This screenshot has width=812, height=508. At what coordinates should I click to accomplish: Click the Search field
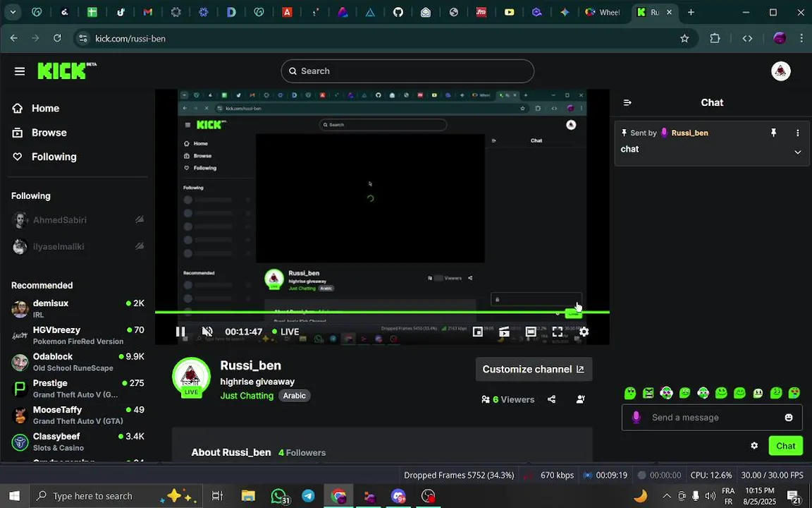407,71
